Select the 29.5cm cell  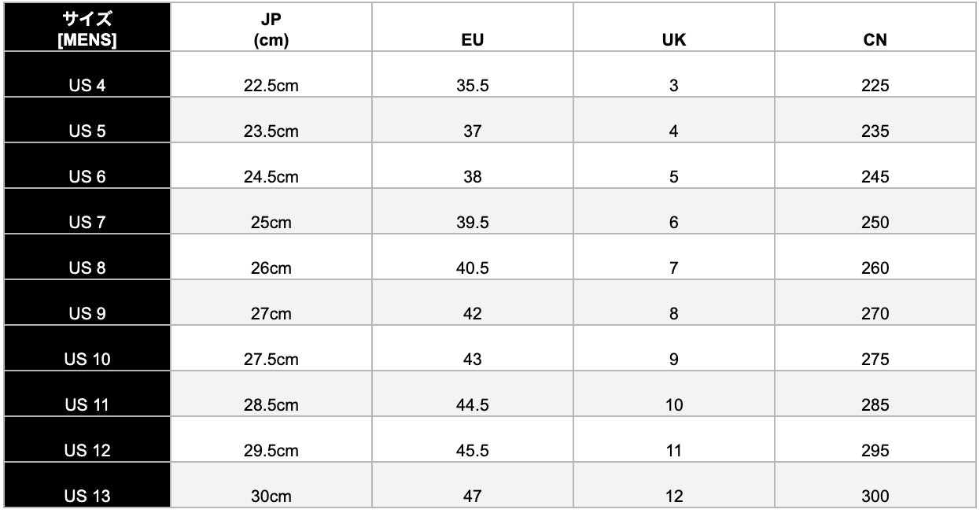click(x=271, y=440)
